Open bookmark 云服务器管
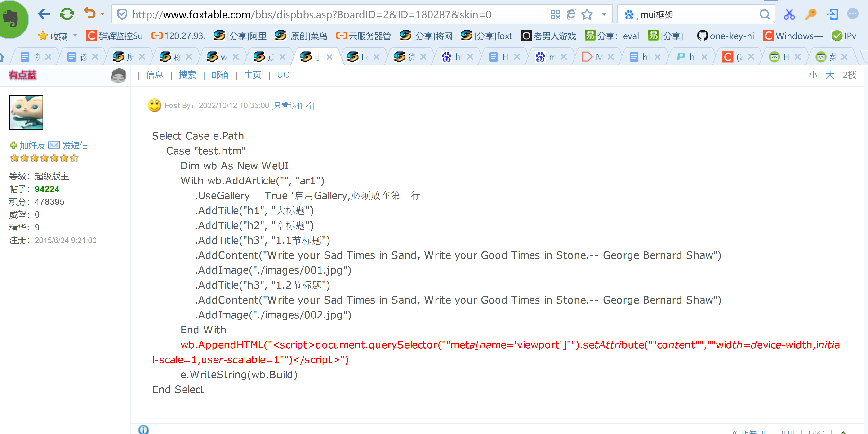 (x=364, y=36)
